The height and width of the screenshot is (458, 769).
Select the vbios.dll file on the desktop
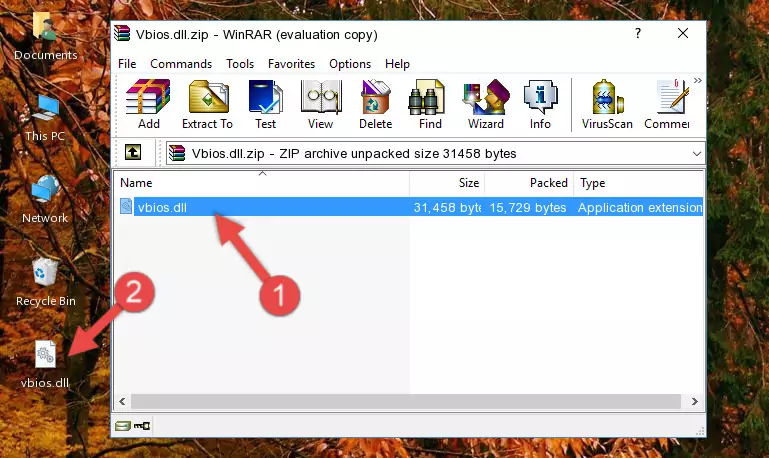coord(45,364)
